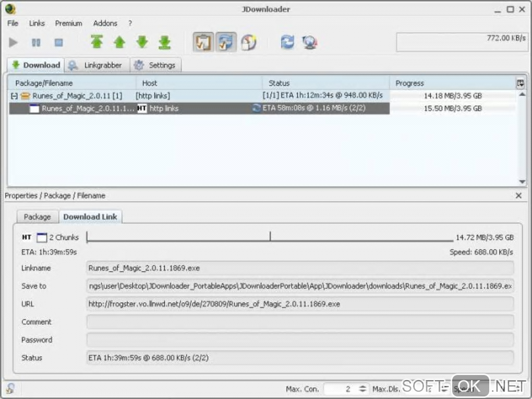Open the ? help menu

(130, 23)
